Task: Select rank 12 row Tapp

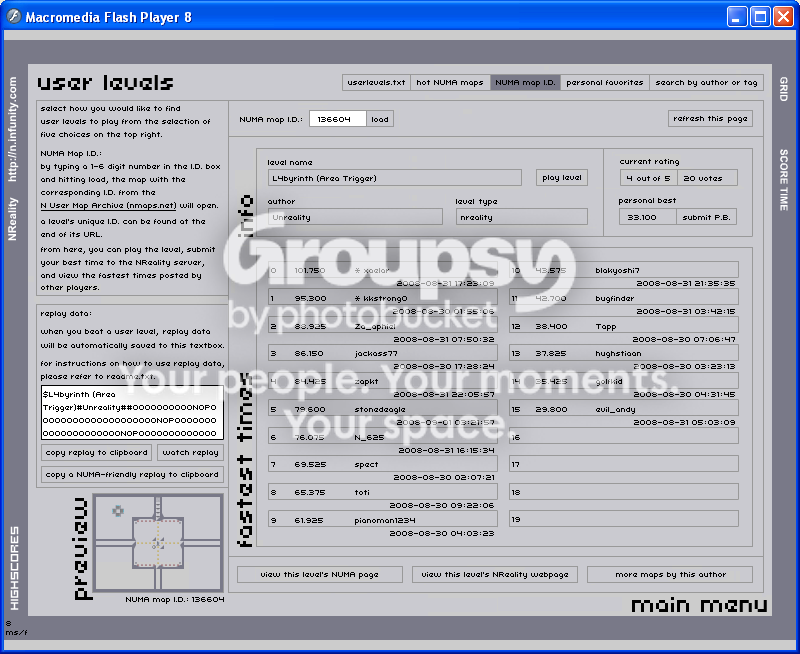Action: coord(623,326)
